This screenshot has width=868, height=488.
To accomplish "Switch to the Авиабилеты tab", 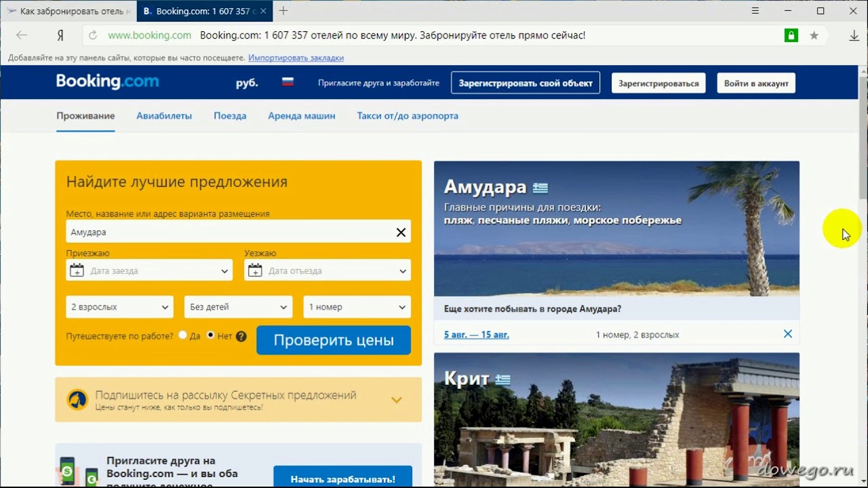I will pos(164,116).
